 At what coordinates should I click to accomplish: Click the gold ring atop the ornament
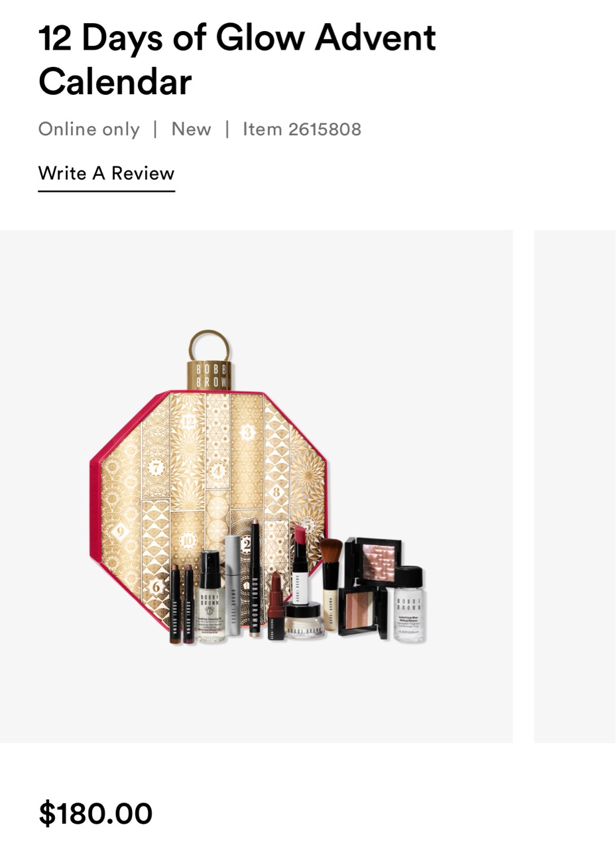pyautogui.click(x=209, y=346)
